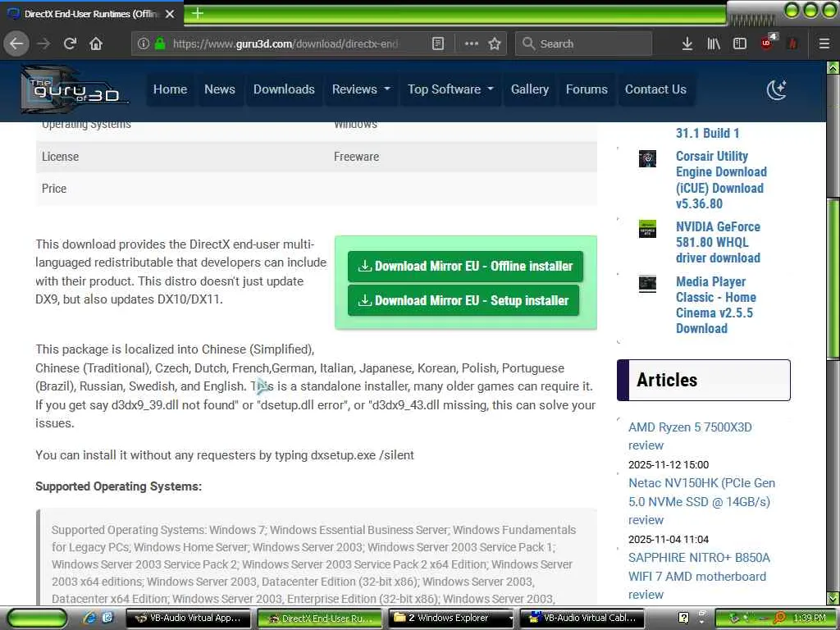The height and width of the screenshot is (630, 840).
Task: Open the 31.1 Build 1 link
Action: [707, 134]
